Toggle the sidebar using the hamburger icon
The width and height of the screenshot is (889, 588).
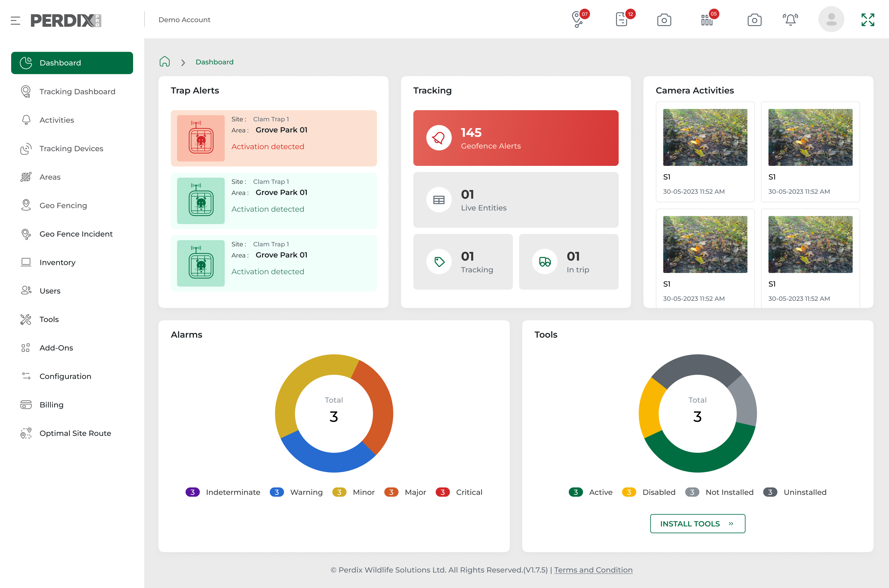coord(15,21)
